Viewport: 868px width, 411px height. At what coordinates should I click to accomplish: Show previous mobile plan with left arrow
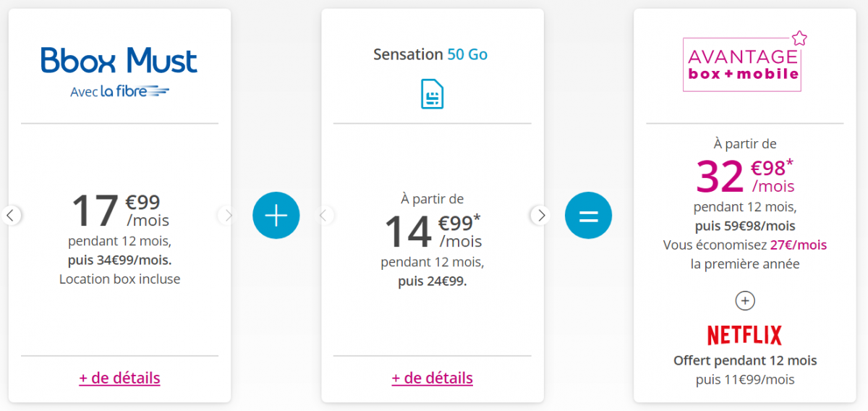323,215
